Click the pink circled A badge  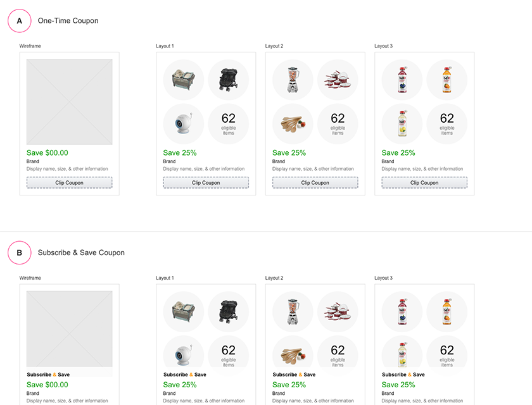[x=20, y=21]
